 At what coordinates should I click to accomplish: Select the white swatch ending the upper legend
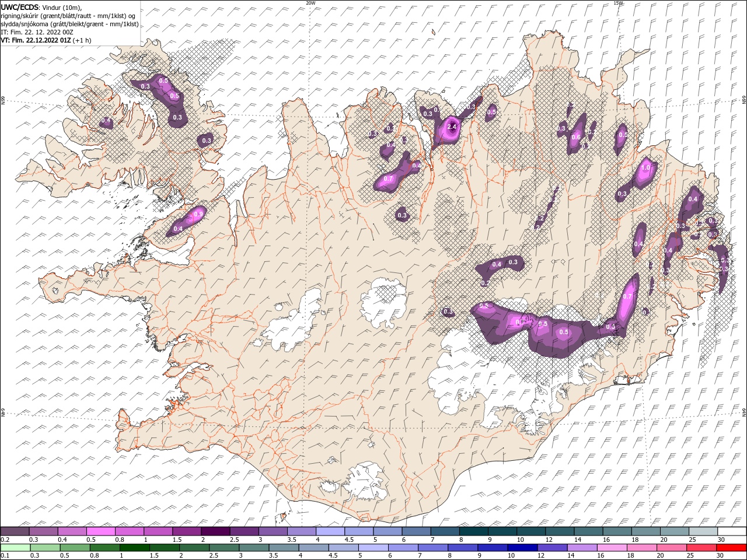click(x=731, y=531)
